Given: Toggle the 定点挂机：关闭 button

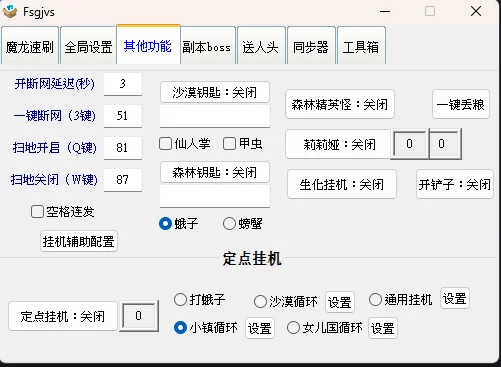Looking at the screenshot, I should point(63,316).
